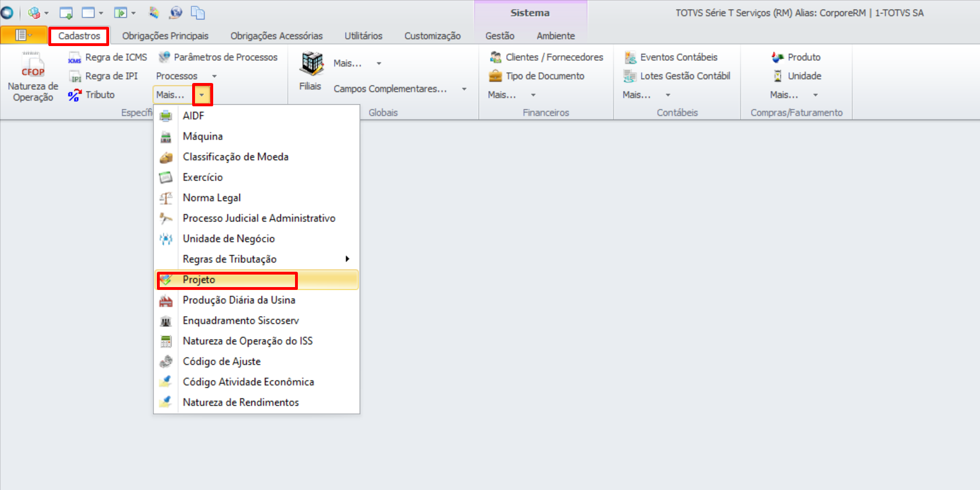Click the Máquina icon in menu

[x=165, y=136]
